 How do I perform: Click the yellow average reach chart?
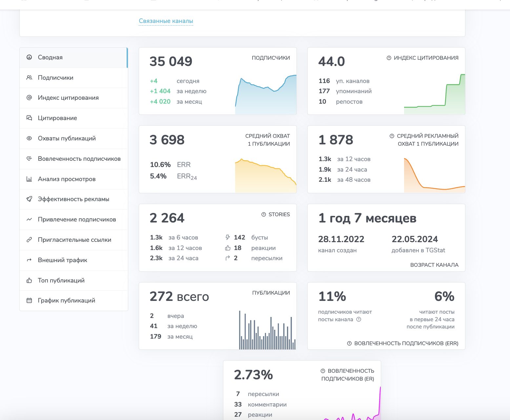click(266, 176)
